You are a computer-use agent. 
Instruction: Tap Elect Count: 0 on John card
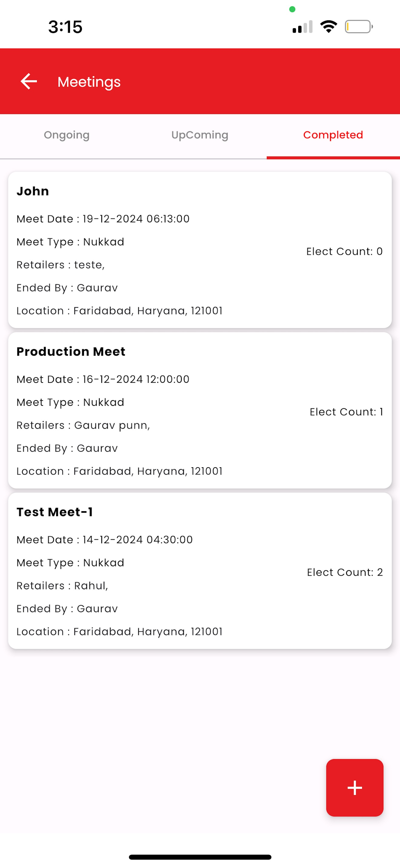pos(344,252)
